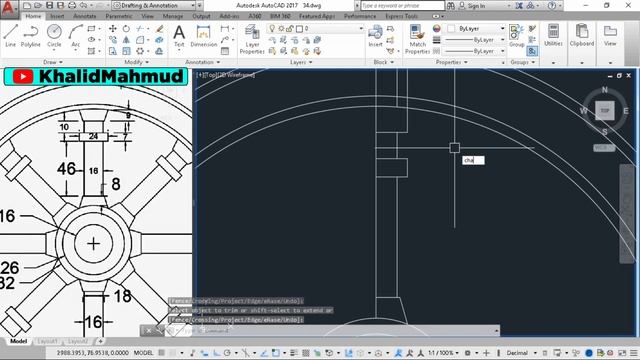The image size is (640, 360).
Task: Switch to the Annotate ribbon tab
Action: pyautogui.click(x=84, y=16)
